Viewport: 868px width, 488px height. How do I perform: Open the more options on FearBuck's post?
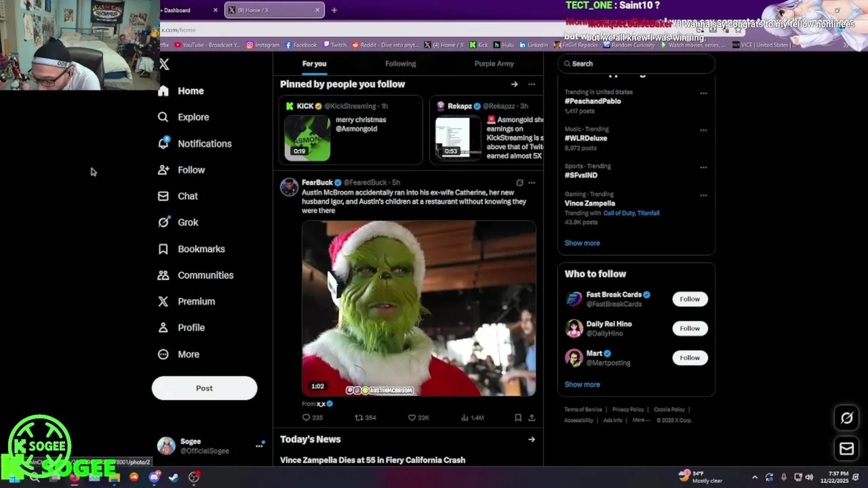(x=532, y=182)
